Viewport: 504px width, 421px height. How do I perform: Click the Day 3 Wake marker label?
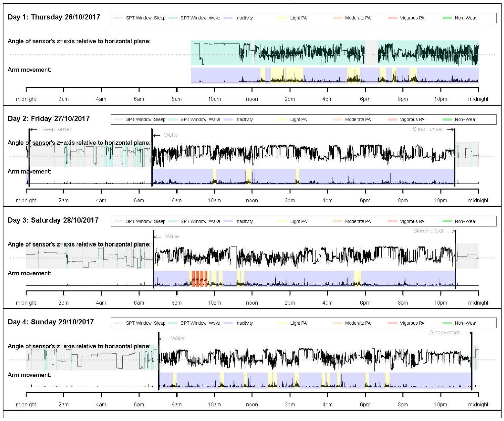pos(172,236)
